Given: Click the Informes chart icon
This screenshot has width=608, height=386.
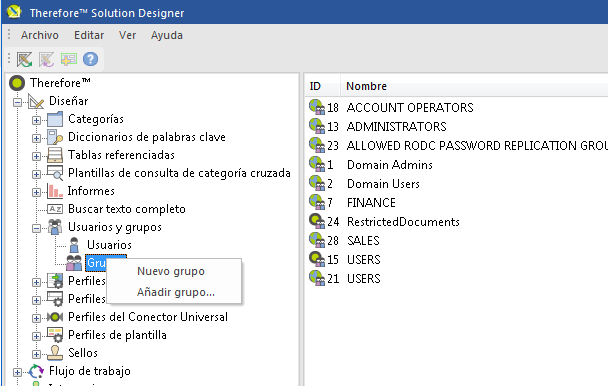Looking at the screenshot, I should tap(55, 191).
